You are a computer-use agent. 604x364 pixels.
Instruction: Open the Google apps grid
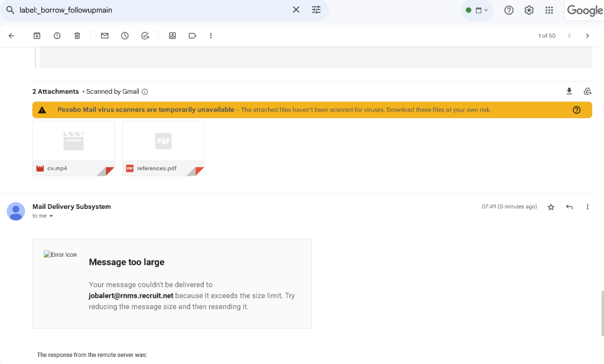[x=549, y=11]
